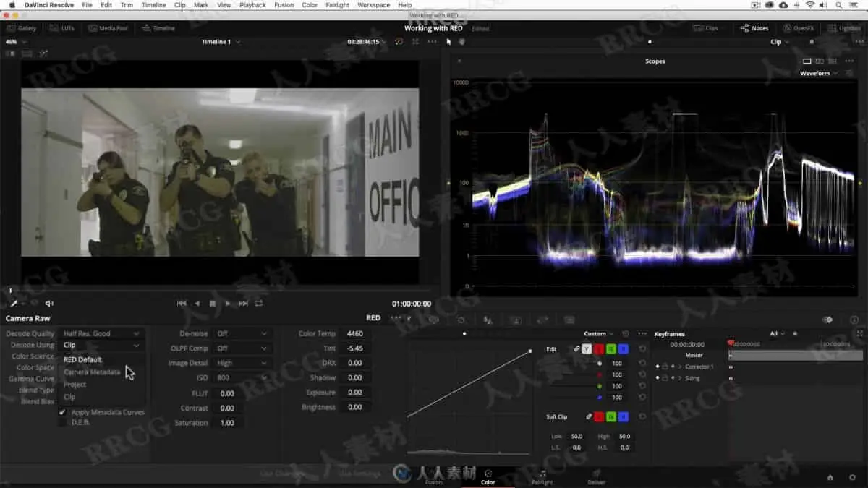The height and width of the screenshot is (488, 868).
Task: Expand keyframes panel with the corner icon
Action: point(859,333)
